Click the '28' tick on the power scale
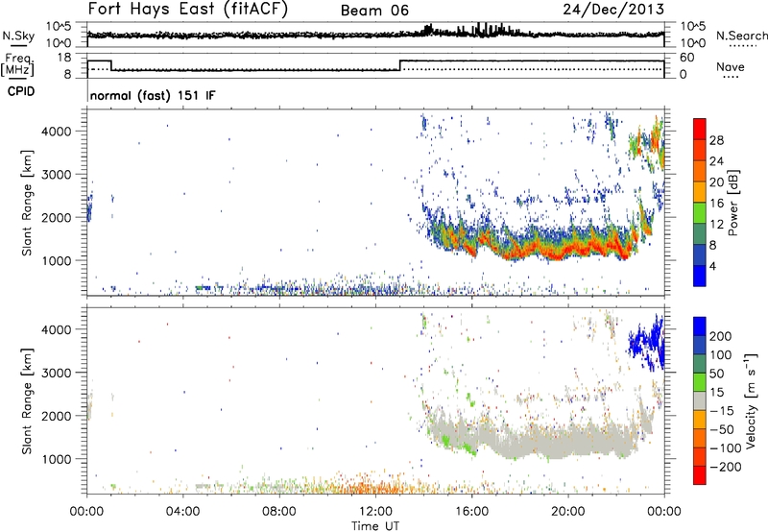 [716, 140]
